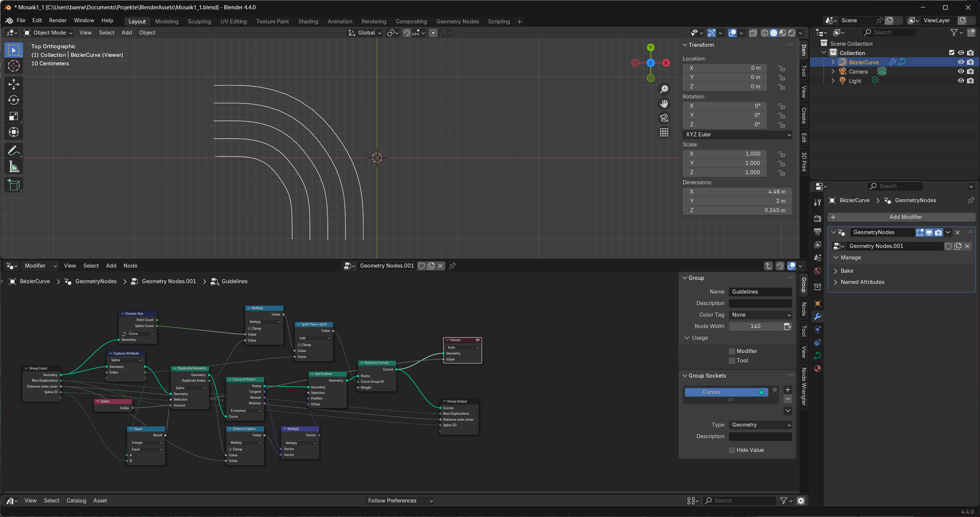Enable the Modifier usage checkbox
Viewport: 980px width, 517px height.
(x=732, y=351)
